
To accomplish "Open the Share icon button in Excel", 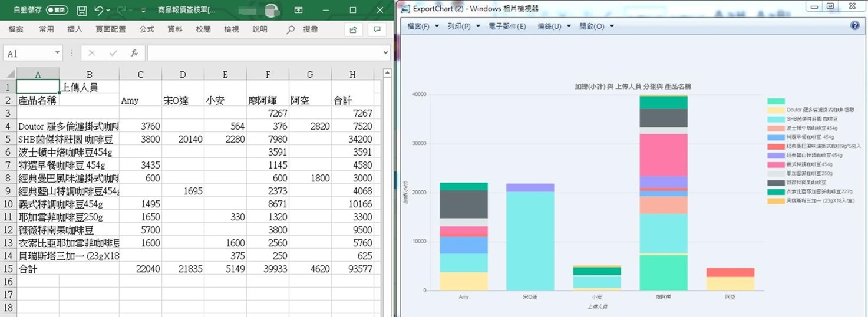I will coord(353,29).
